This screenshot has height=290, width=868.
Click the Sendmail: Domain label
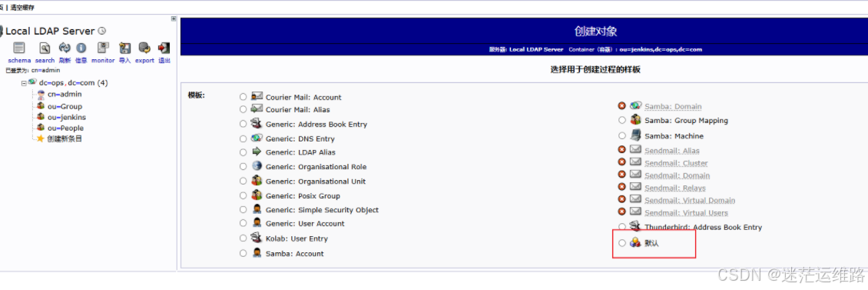[677, 176]
